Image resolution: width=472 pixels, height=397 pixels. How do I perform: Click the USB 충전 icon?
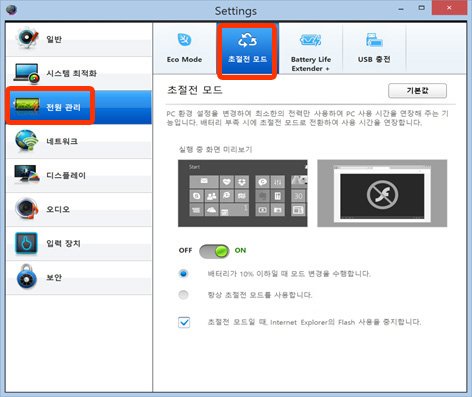374,40
